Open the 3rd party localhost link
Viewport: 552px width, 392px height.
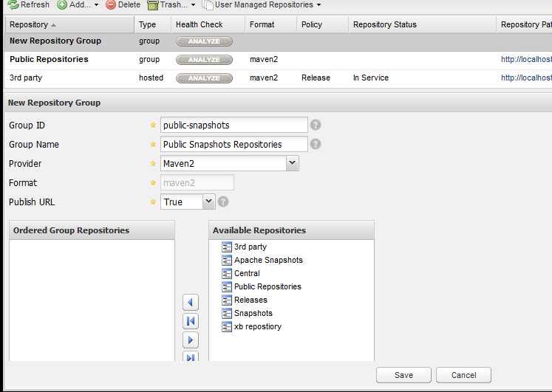click(x=526, y=78)
